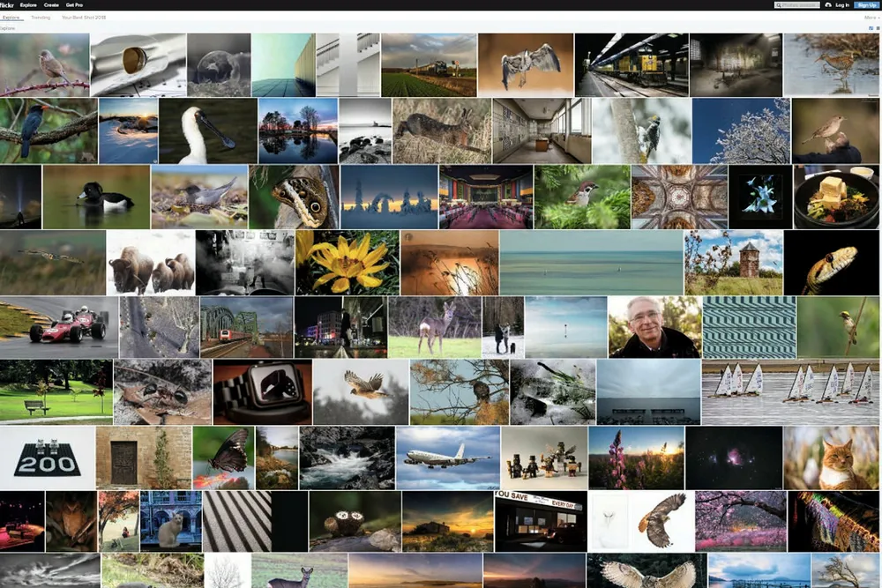Focus the photos search field
Viewport: 882px width, 588px height.
pyautogui.click(x=803, y=5)
